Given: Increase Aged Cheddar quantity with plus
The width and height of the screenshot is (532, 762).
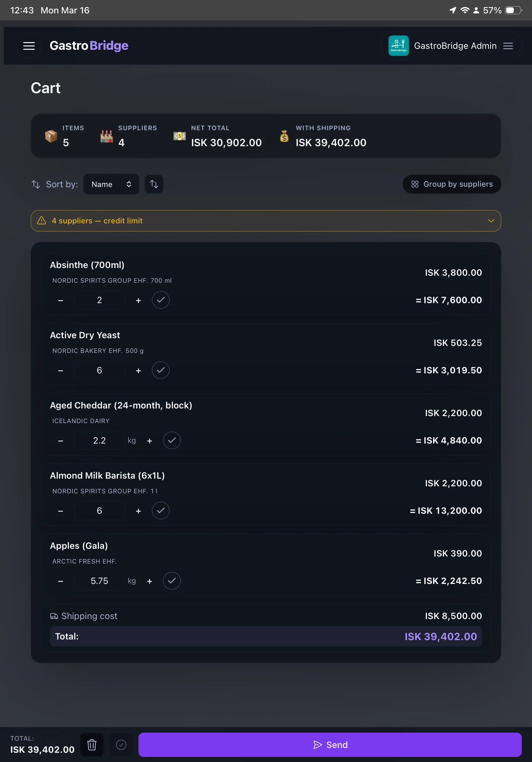Looking at the screenshot, I should (x=150, y=440).
